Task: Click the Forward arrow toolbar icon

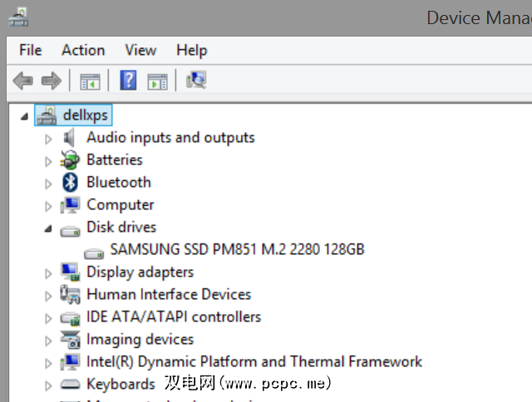Action: (x=52, y=81)
